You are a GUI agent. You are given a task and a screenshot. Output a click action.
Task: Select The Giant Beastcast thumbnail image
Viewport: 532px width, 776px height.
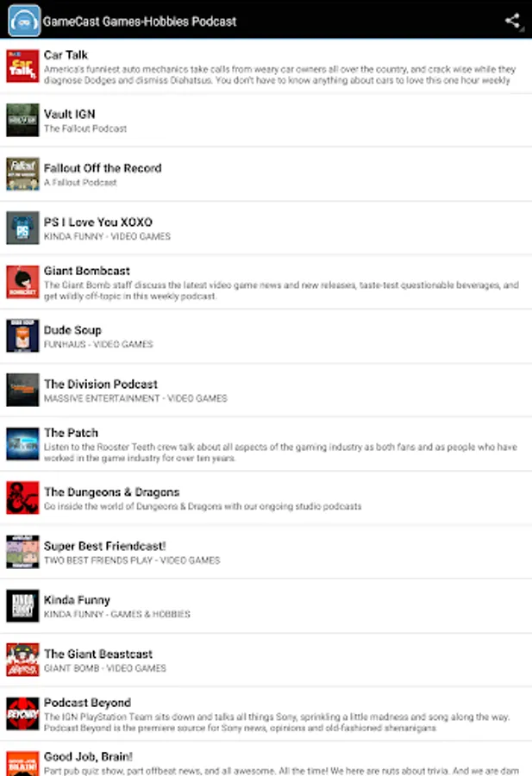22,660
